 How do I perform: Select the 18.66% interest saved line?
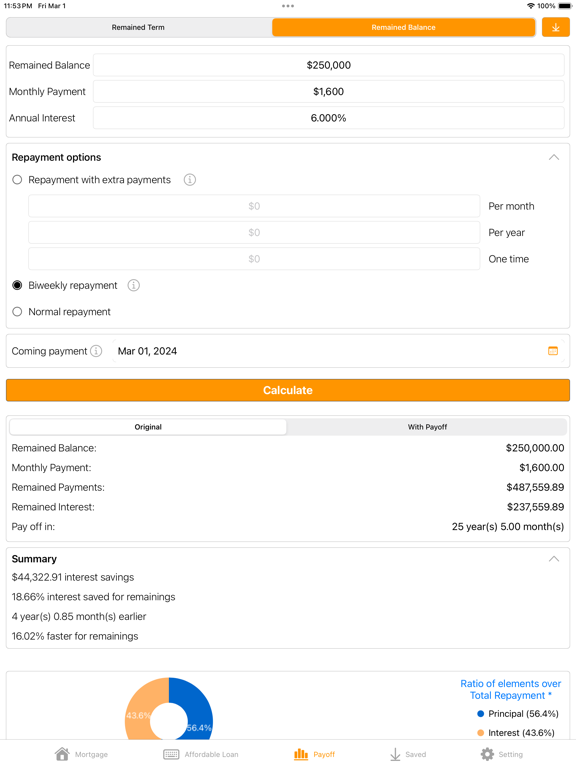click(94, 597)
